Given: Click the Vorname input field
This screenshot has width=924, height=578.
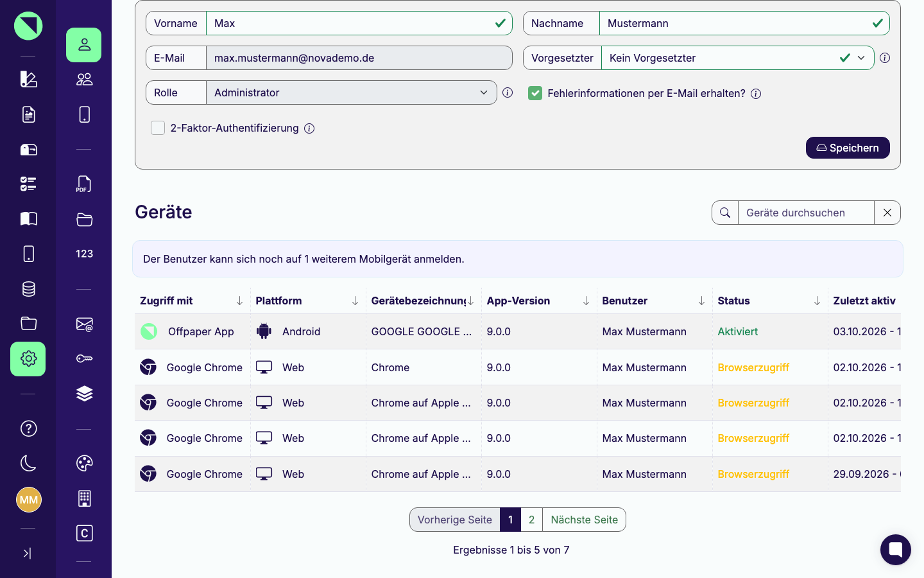Looking at the screenshot, I should (x=359, y=23).
